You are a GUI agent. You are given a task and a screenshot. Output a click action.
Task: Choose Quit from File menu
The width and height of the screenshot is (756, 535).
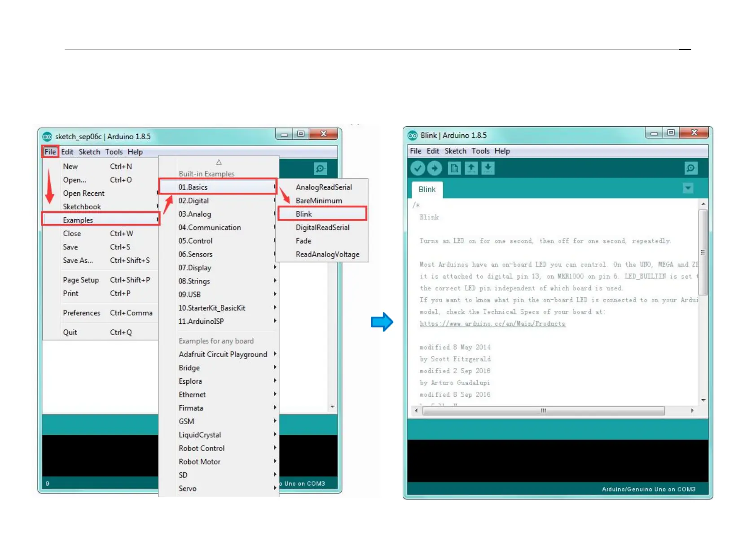(x=101, y=332)
